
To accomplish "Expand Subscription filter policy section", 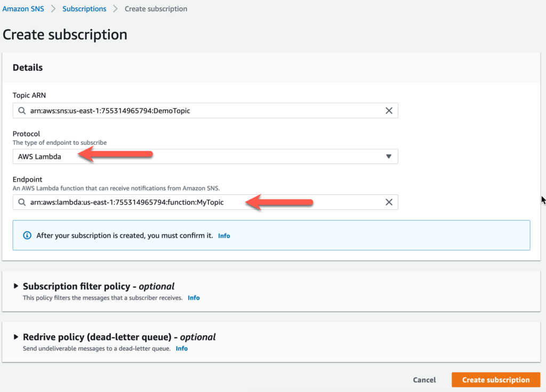I will pyautogui.click(x=15, y=286).
